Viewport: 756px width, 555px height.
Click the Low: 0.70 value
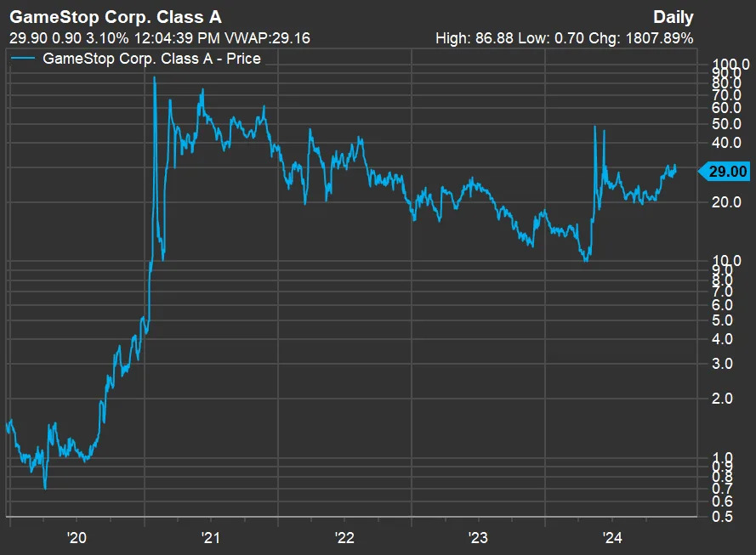pos(551,38)
